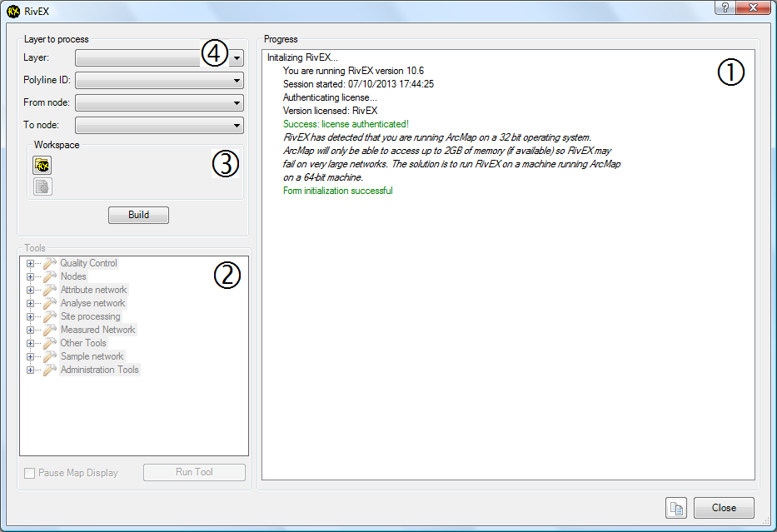Click the Nodes hammer icon
The width and height of the screenshot is (777, 532).
click(x=50, y=276)
